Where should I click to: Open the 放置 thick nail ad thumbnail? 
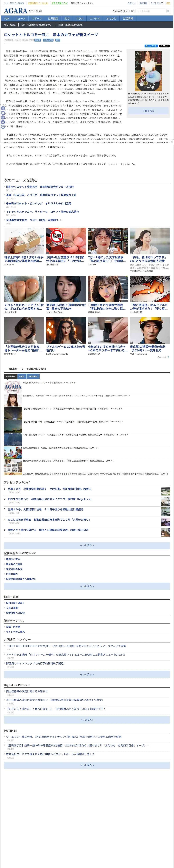pyautogui.click(x=66, y=241)
